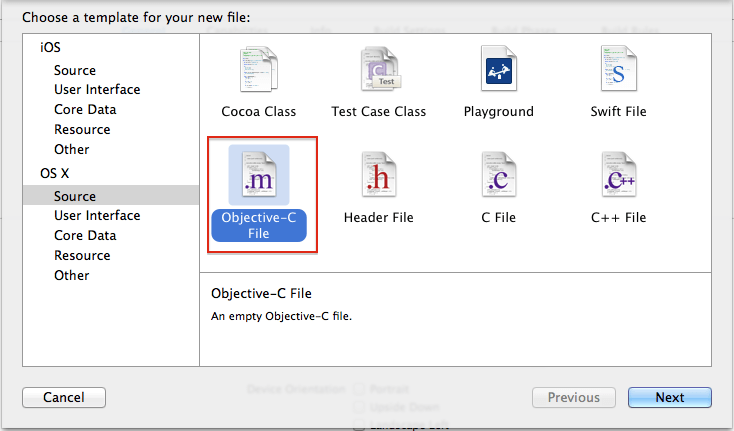This screenshot has width=734, height=431.
Task: Open User Interface under OS X
Action: pyautogui.click(x=97, y=216)
